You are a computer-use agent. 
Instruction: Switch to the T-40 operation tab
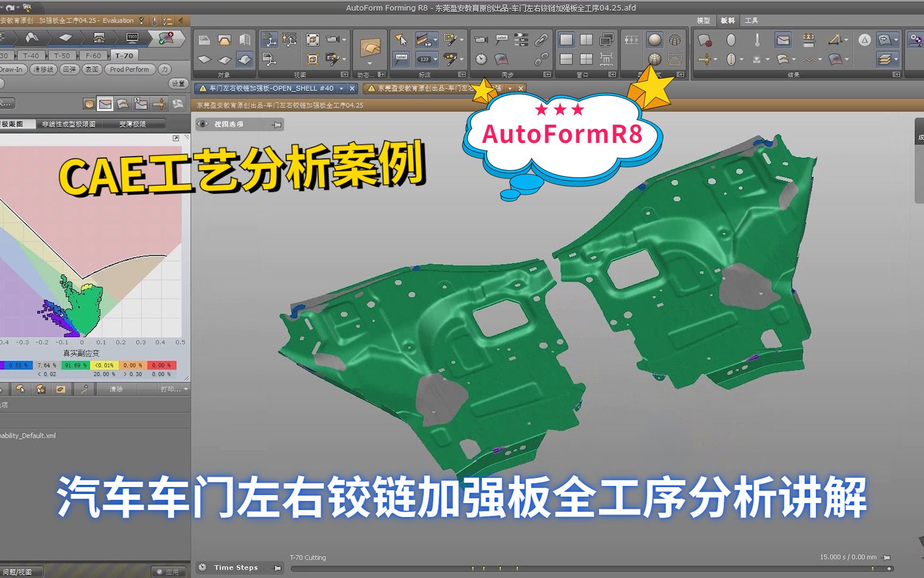coord(31,56)
